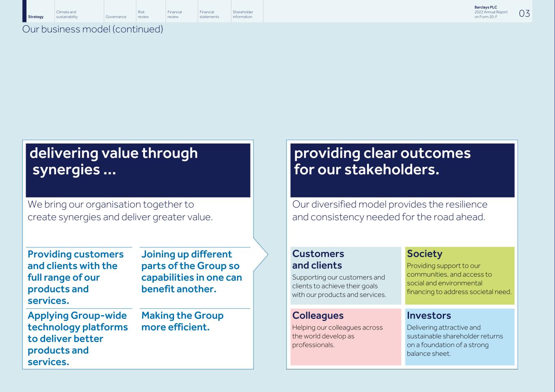Image resolution: width=555 pixels, height=392 pixels.
Task: Select the 'delivering value through synergies' banner
Action: pos(138,170)
